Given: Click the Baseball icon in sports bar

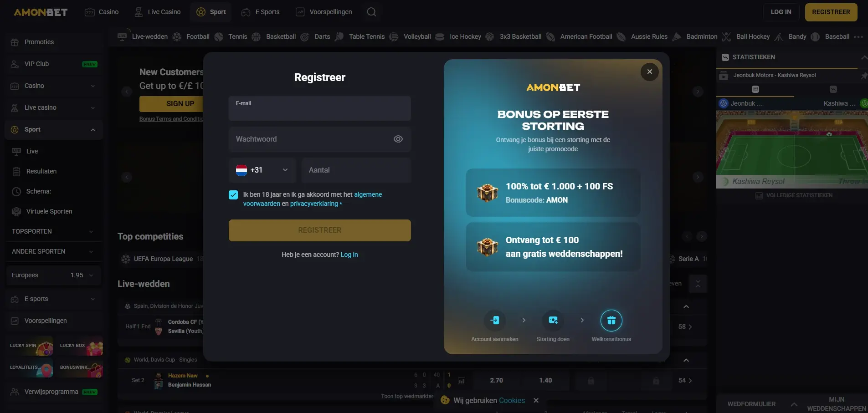Looking at the screenshot, I should coord(815,37).
